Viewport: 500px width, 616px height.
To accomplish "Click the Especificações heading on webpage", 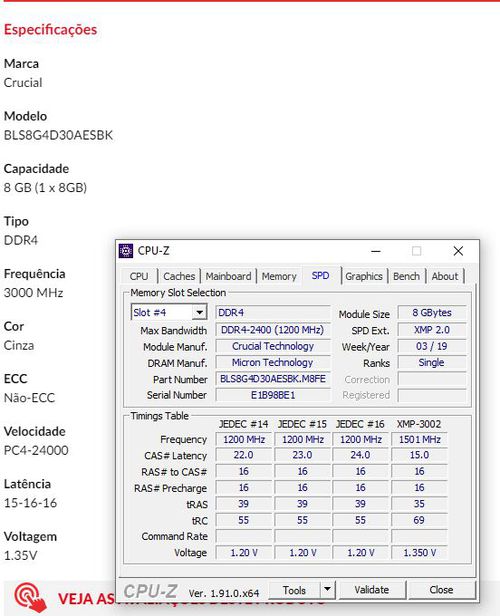I will coord(50,30).
